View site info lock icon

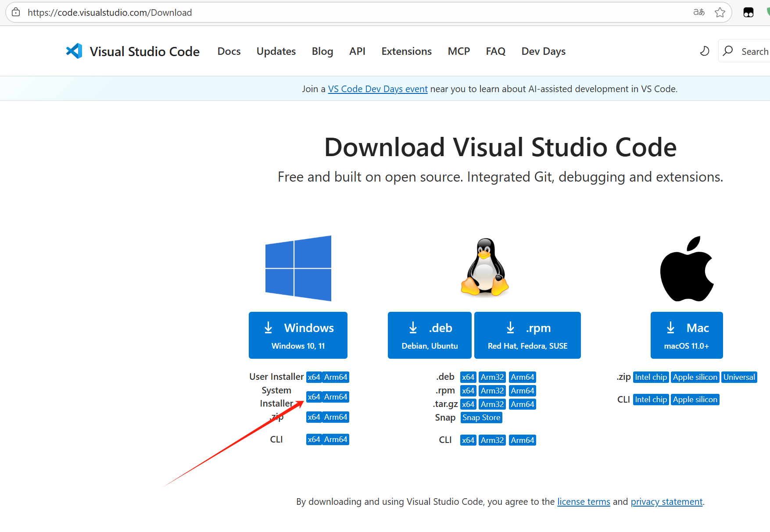coord(16,12)
